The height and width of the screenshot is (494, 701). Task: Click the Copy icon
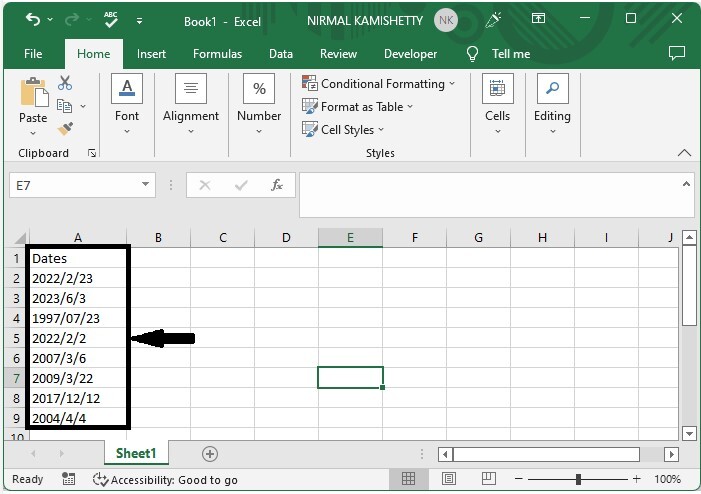point(64,106)
